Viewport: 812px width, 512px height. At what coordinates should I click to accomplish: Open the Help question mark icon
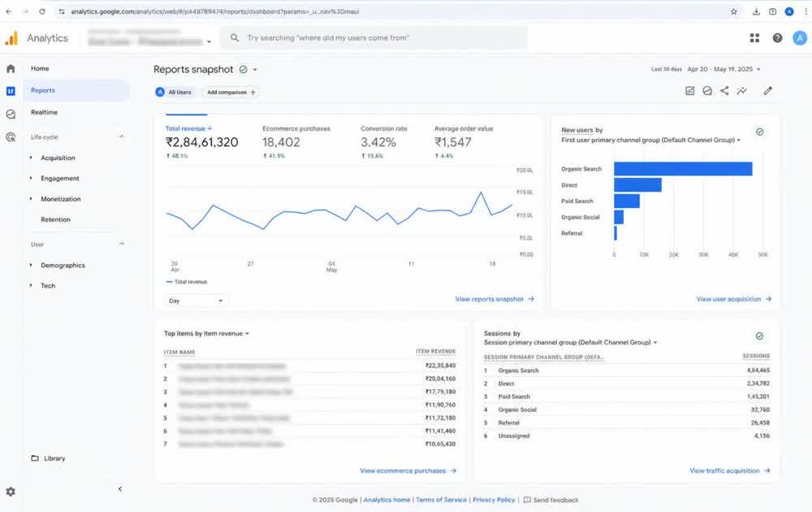777,38
